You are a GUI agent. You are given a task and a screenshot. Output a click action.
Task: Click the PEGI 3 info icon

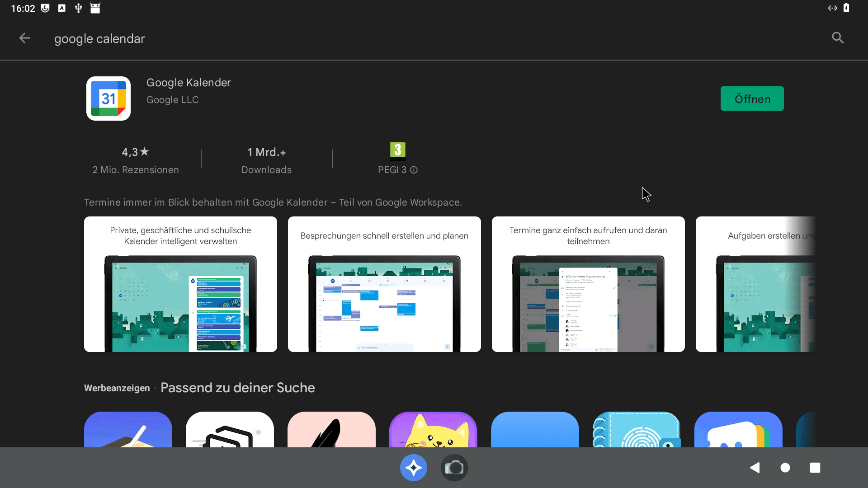[414, 170]
